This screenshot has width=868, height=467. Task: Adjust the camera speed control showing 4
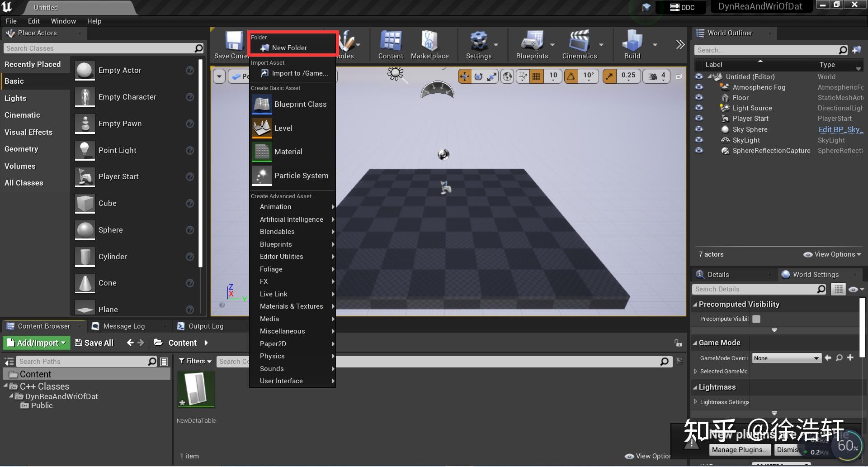click(x=656, y=76)
